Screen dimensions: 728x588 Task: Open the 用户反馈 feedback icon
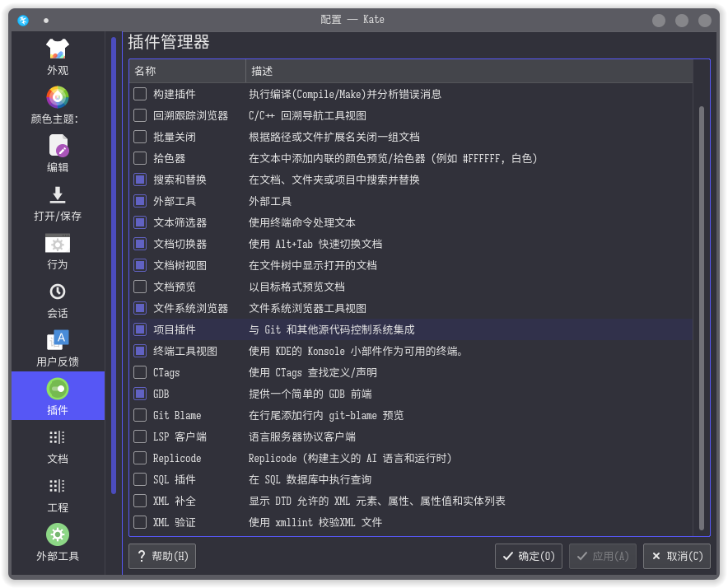pos(58,340)
